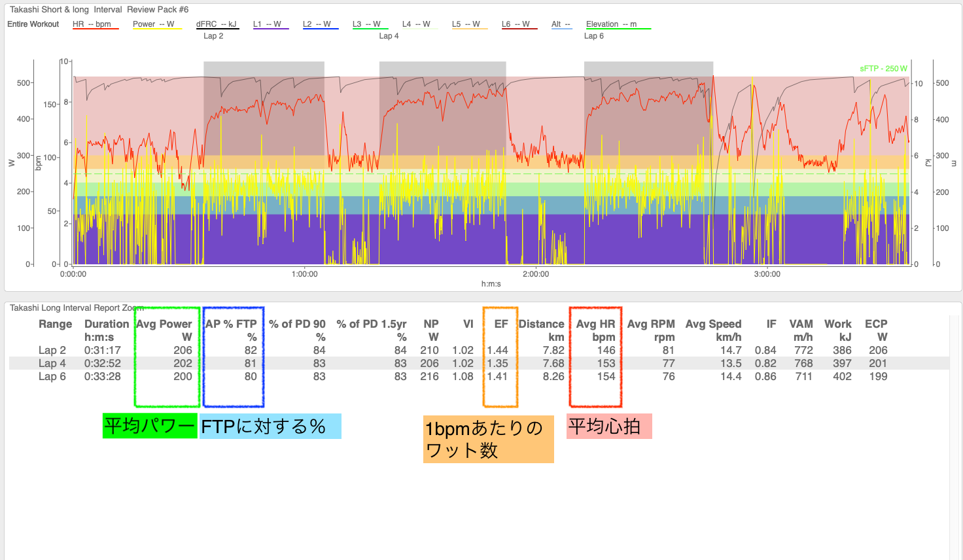Click the green 平均パワー annotation label
This screenshot has width=963, height=560.
click(150, 426)
